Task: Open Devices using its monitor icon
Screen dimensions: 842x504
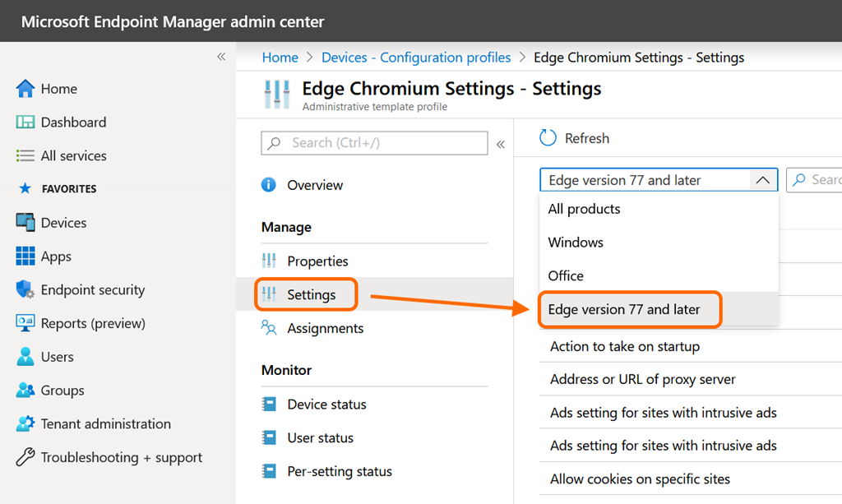Action: pos(25,223)
